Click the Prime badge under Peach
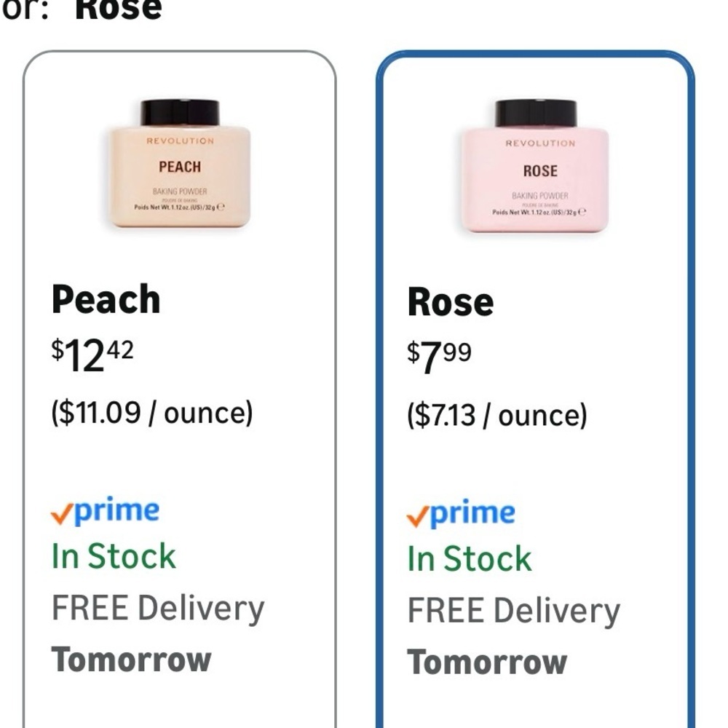This screenshot has width=728, height=728. pyautogui.click(x=106, y=510)
